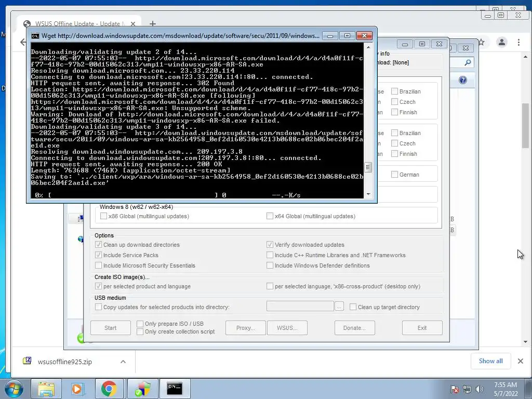532x399 pixels.
Task: Enable Include Microsoft Security Essentials
Action: coord(98,265)
